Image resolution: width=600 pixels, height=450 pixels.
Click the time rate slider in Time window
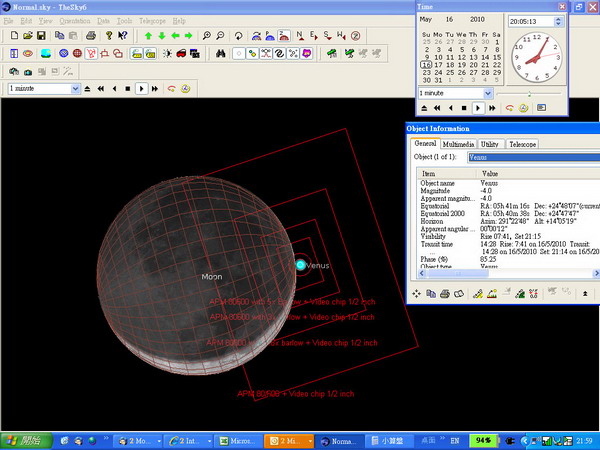click(528, 93)
